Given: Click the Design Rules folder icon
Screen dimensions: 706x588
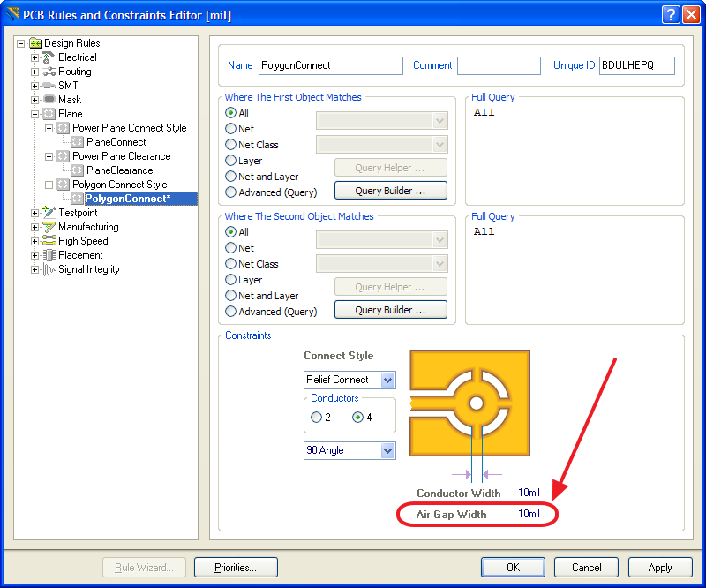Looking at the screenshot, I should pyautogui.click(x=35, y=43).
